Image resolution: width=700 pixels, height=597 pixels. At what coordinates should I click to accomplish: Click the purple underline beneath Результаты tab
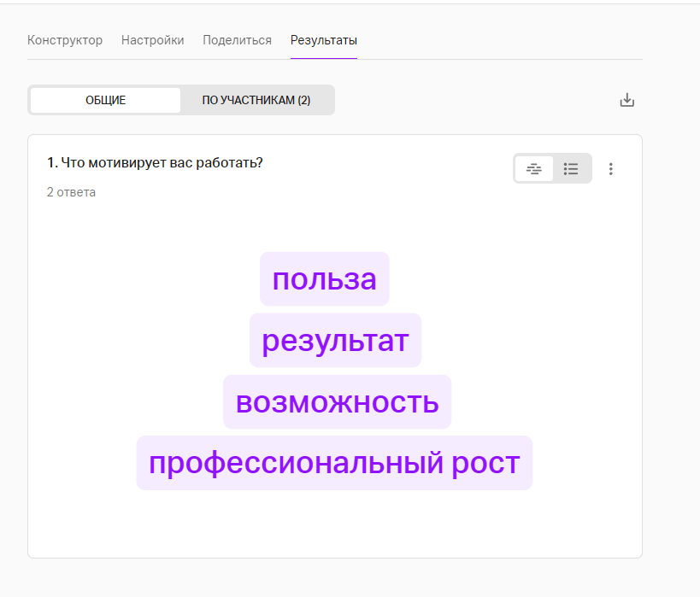[x=324, y=58]
